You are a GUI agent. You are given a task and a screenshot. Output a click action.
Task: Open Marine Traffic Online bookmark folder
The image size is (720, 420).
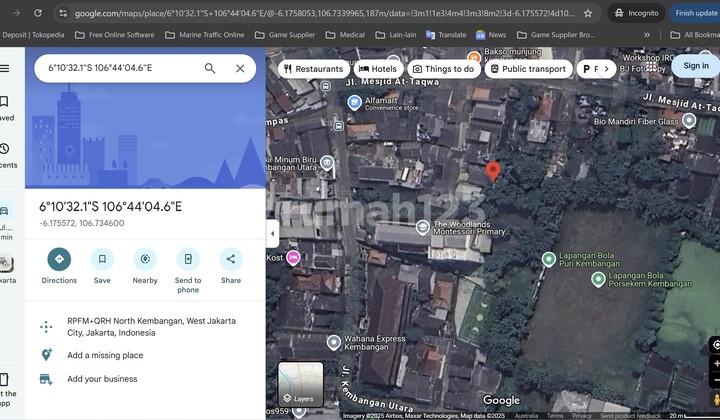(205, 35)
